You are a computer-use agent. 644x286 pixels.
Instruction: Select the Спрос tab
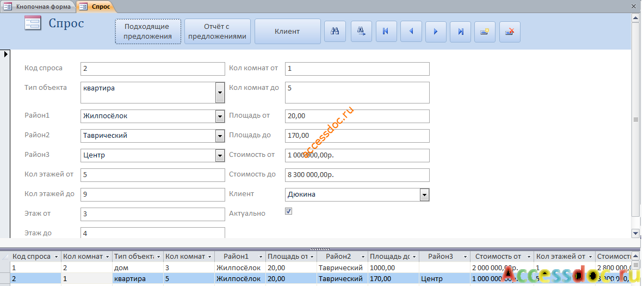(96, 6)
